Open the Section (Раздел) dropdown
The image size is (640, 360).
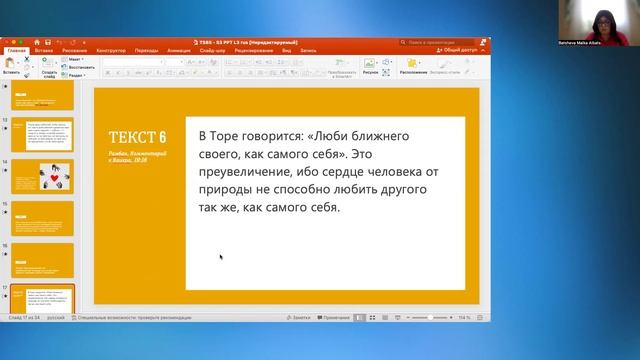pos(73,75)
